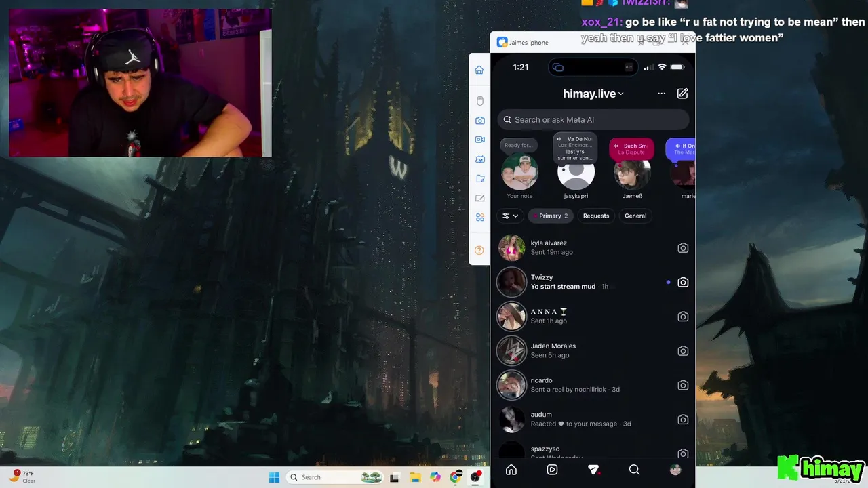This screenshot has height=488, width=868.
Task: Open the three-dot options menu in Instagram
Action: [661, 94]
